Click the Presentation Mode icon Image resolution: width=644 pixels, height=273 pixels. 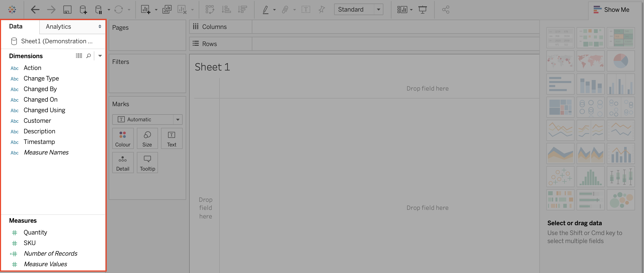coord(422,10)
